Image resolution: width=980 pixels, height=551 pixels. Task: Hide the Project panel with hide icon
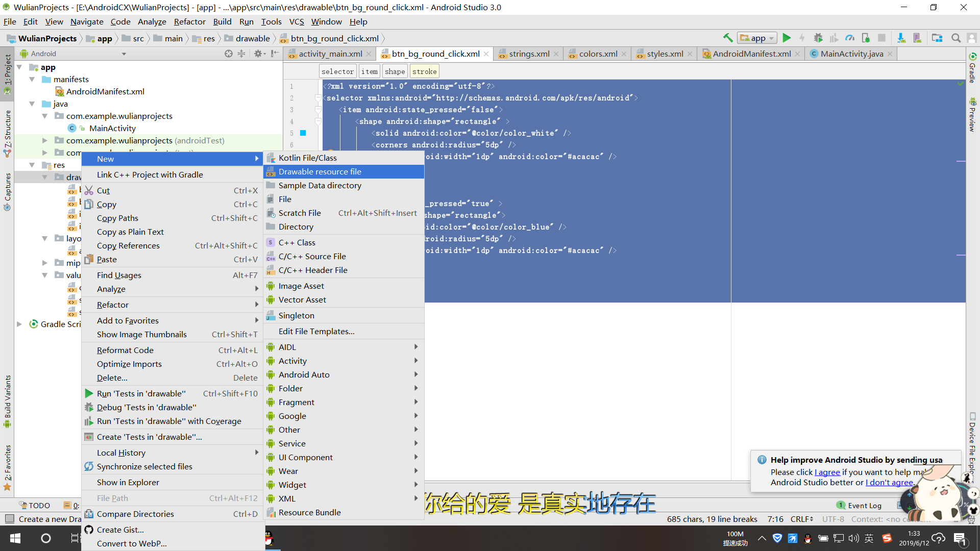275,54
